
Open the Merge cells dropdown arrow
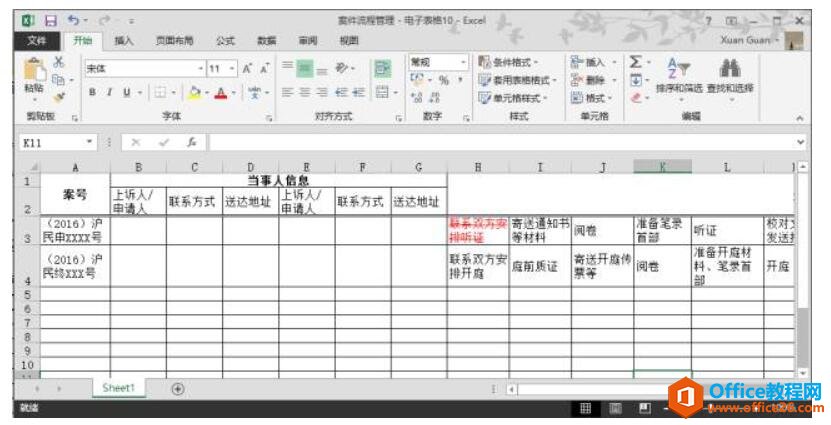395,93
